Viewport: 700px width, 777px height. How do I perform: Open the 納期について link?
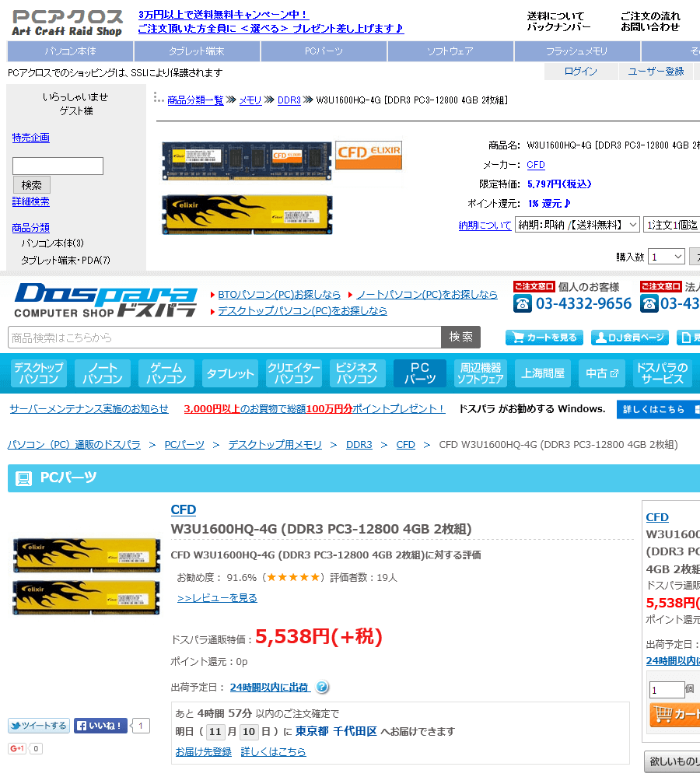point(485,226)
